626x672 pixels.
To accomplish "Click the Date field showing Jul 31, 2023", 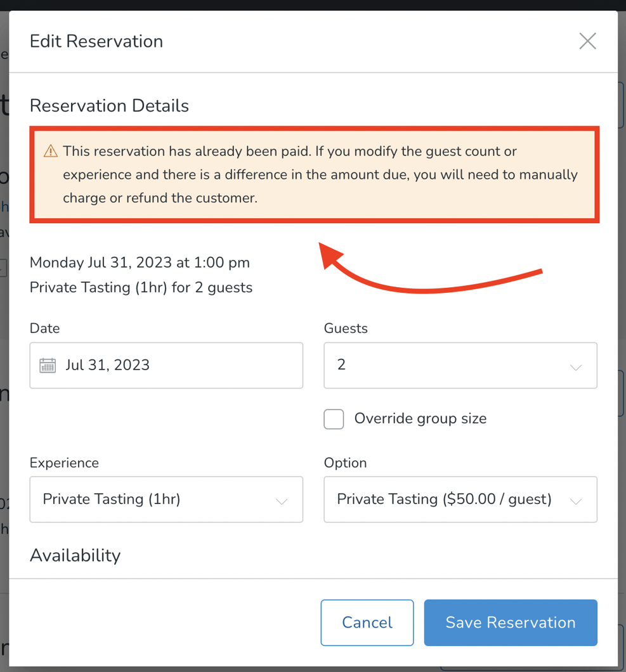I will coord(166,365).
